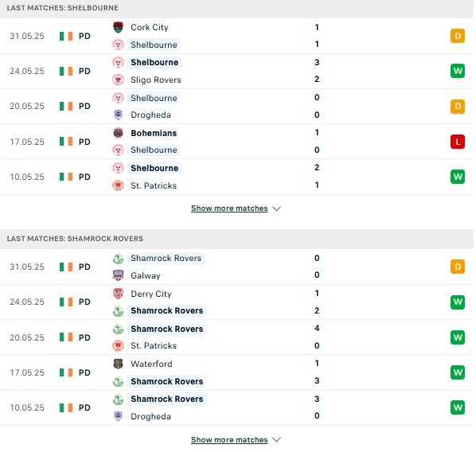The width and height of the screenshot is (476, 452).
Task: Open Show more matches under Shelbourne
Action: (x=229, y=208)
